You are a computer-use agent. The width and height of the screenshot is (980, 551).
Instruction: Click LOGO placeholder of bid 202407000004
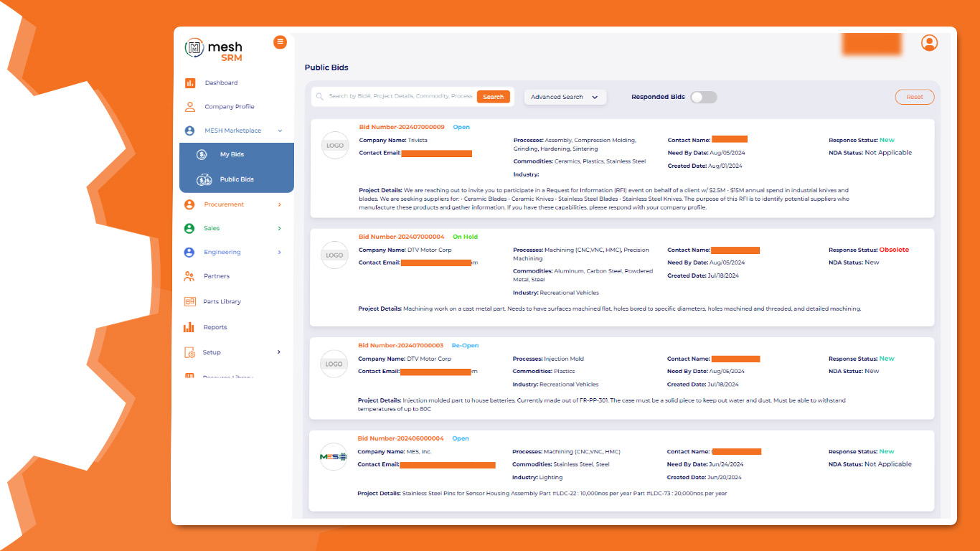tap(334, 255)
